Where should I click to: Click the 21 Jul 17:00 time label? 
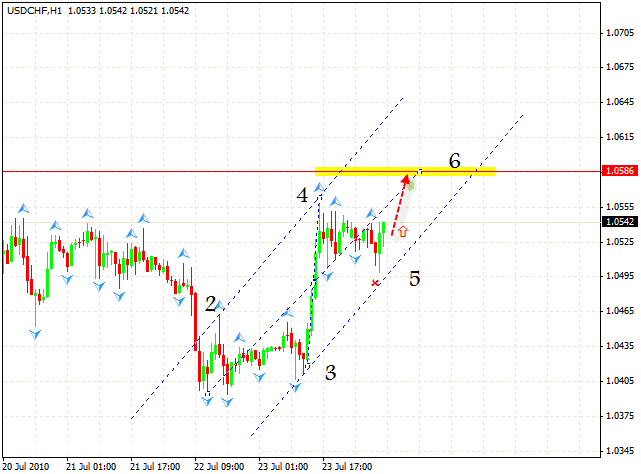coord(155,467)
